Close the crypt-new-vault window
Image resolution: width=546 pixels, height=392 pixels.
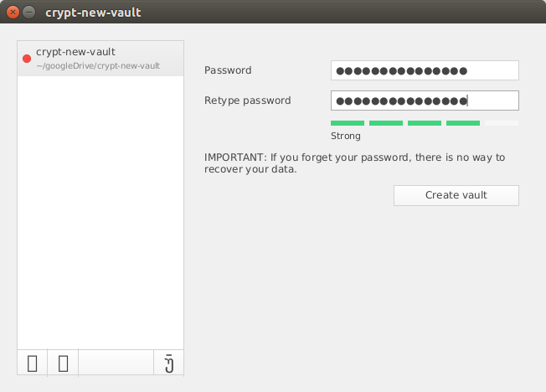click(x=13, y=13)
